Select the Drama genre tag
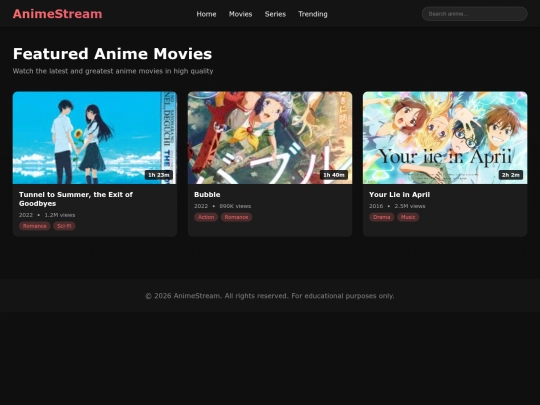This screenshot has width=540, height=405. tap(382, 217)
